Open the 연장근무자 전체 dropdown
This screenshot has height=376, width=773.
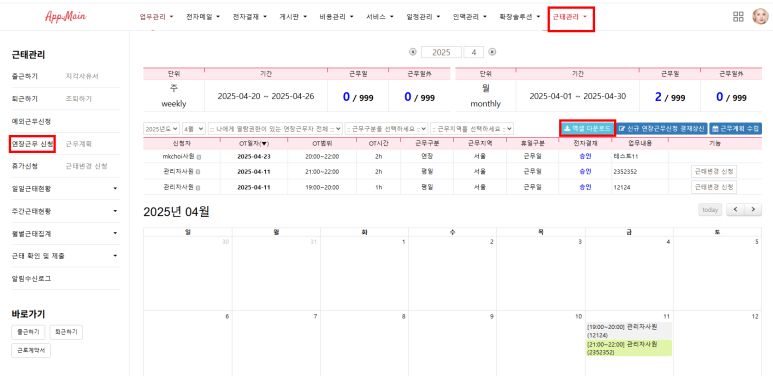tap(275, 129)
